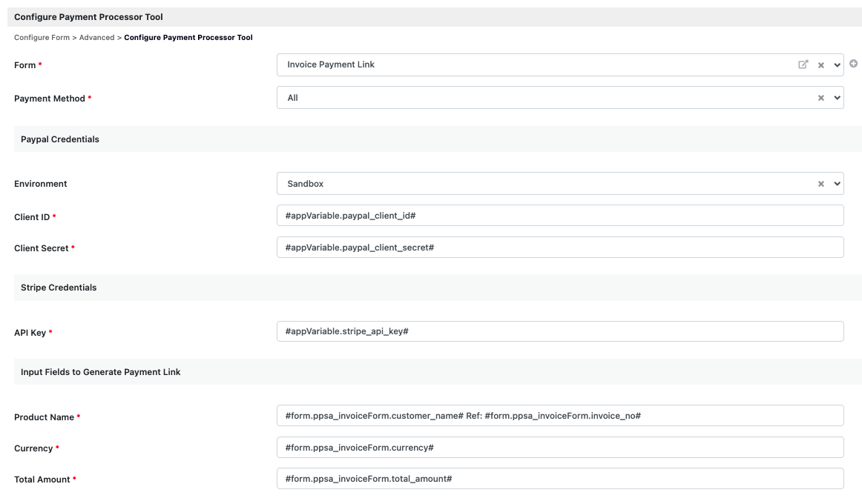Image resolution: width=862 pixels, height=504 pixels.
Task: Click the Input Fields to Generate Payment Link header
Action: [101, 372]
